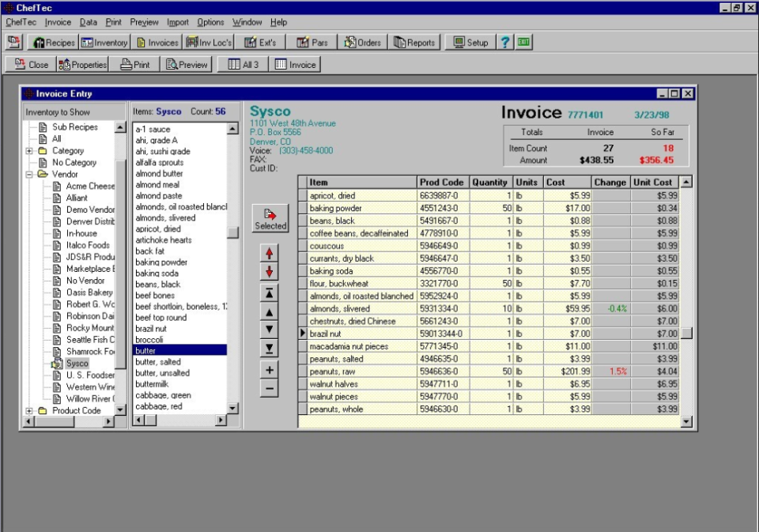Open the Ext's toolbar button
Viewport: 759px width, 532px height.
260,43
